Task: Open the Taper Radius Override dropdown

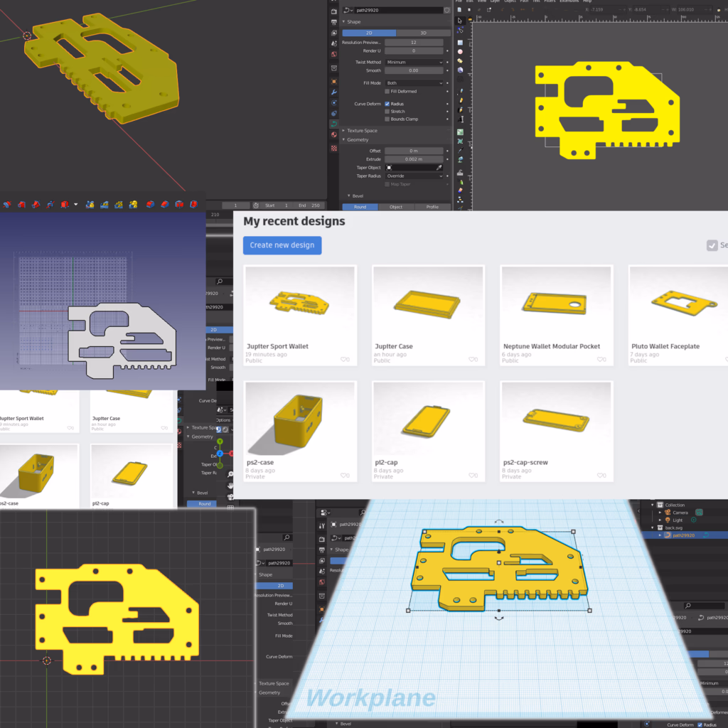Action: pyautogui.click(x=414, y=176)
